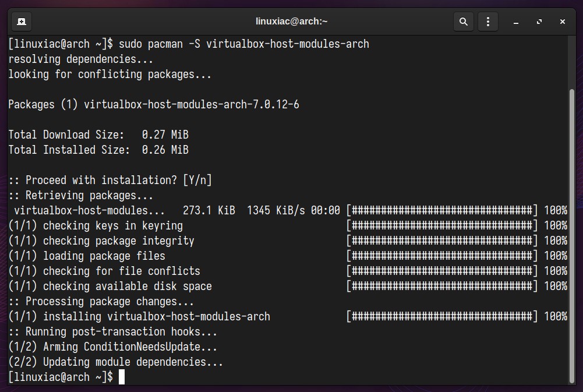Click the Updating module dependencies line
This screenshot has height=392, width=583.
point(116,362)
